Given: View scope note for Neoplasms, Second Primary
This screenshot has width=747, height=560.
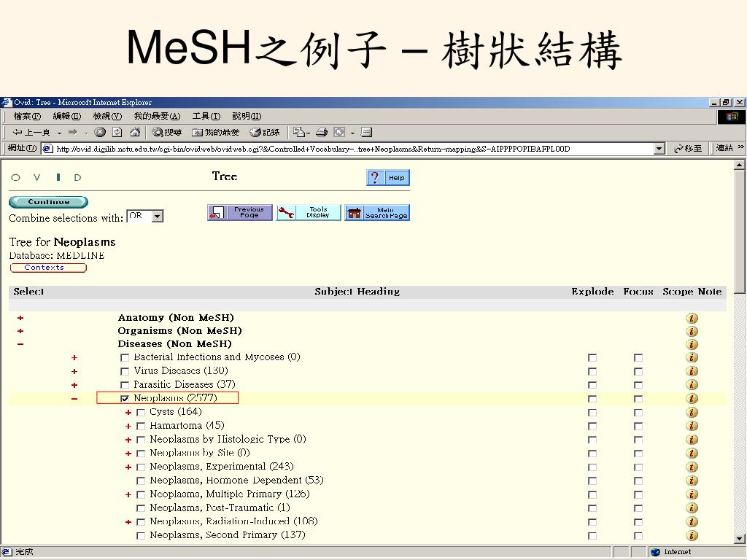Looking at the screenshot, I should click(x=692, y=536).
